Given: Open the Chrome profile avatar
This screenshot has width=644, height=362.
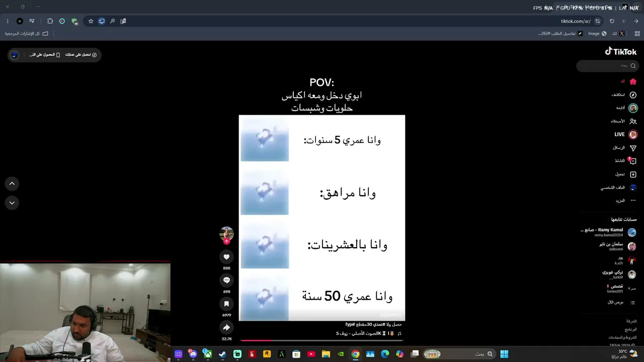Looking at the screenshot, I should click(20, 21).
